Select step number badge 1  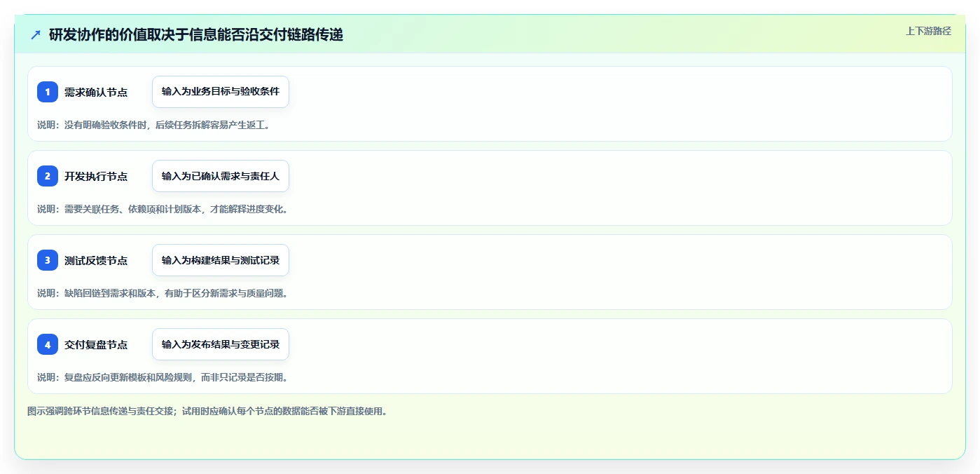point(48,92)
